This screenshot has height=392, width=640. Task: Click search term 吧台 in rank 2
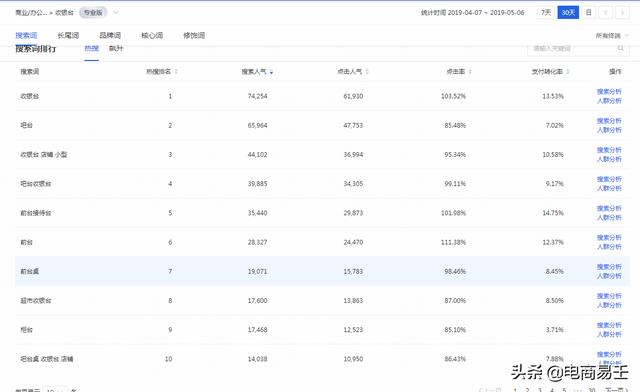(x=27, y=125)
